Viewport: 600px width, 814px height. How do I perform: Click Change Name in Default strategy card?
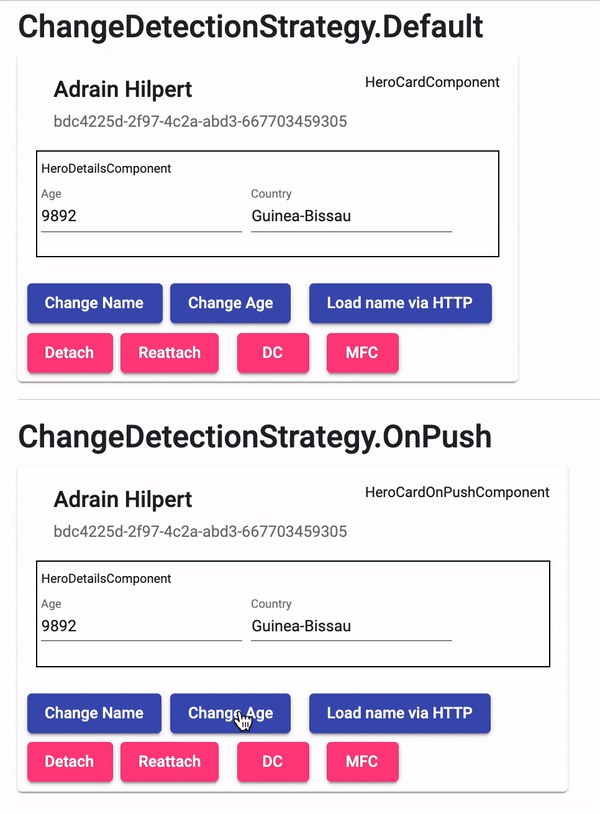pyautogui.click(x=94, y=303)
